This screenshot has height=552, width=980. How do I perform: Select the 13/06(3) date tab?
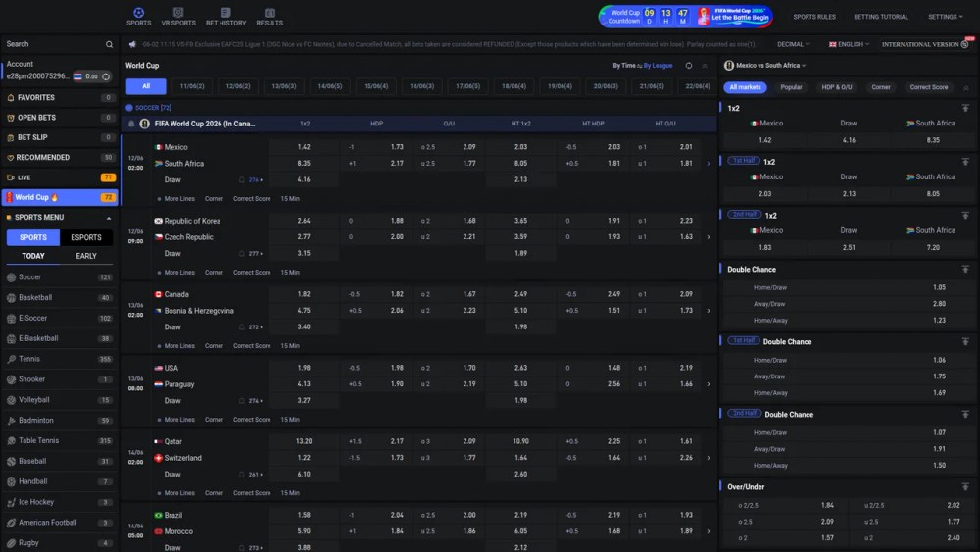click(284, 87)
